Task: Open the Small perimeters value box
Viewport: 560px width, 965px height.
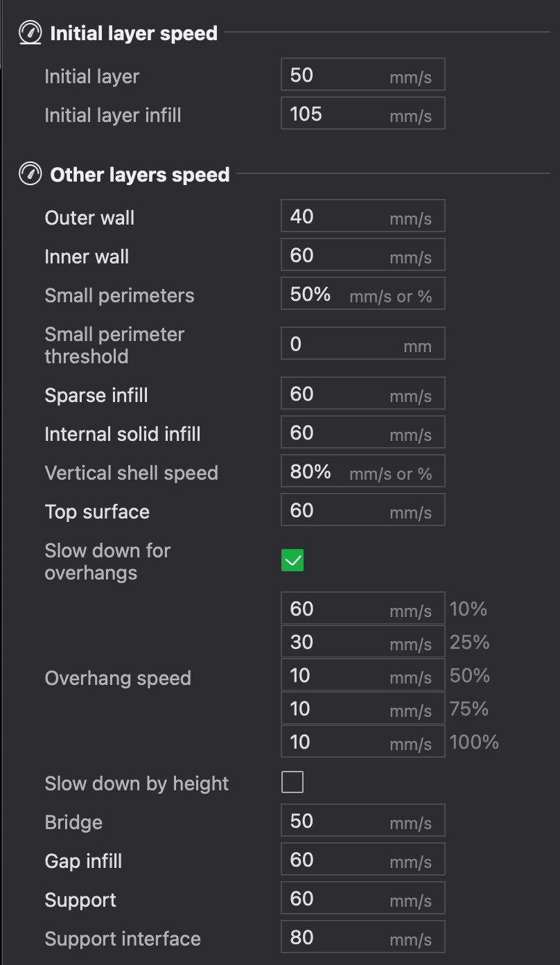Action: pos(362,294)
